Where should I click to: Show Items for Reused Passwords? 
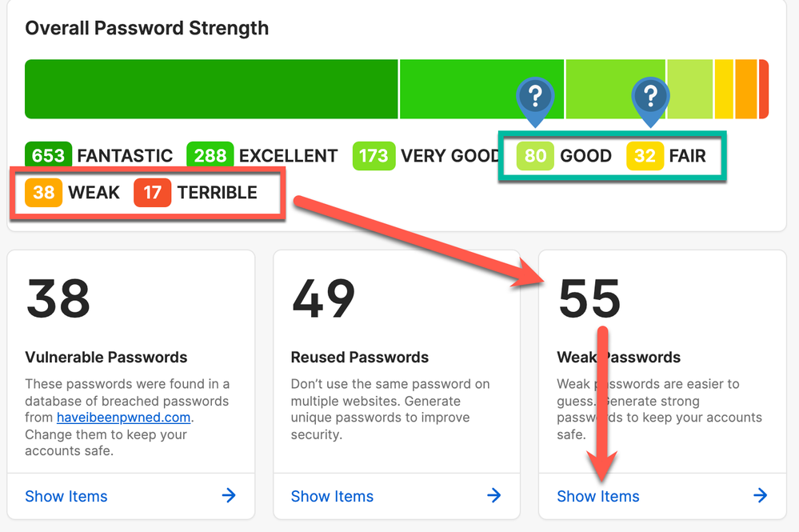tap(332, 497)
